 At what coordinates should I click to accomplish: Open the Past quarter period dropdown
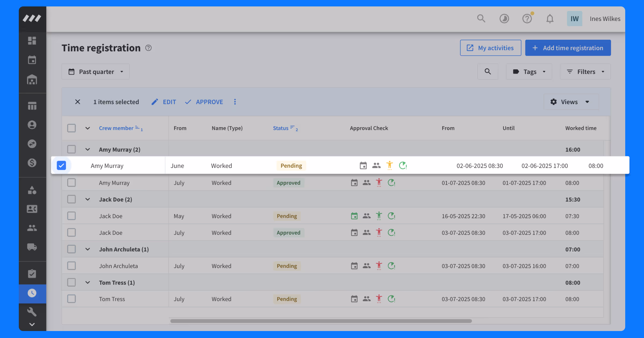tap(96, 72)
